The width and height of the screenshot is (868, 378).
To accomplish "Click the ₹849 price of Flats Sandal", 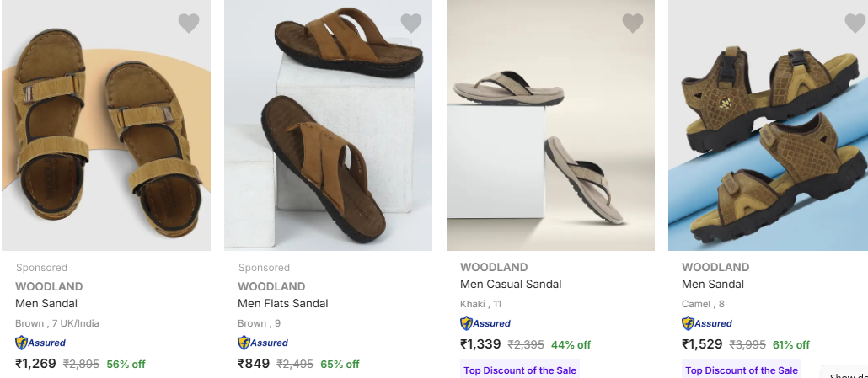I will 254,364.
